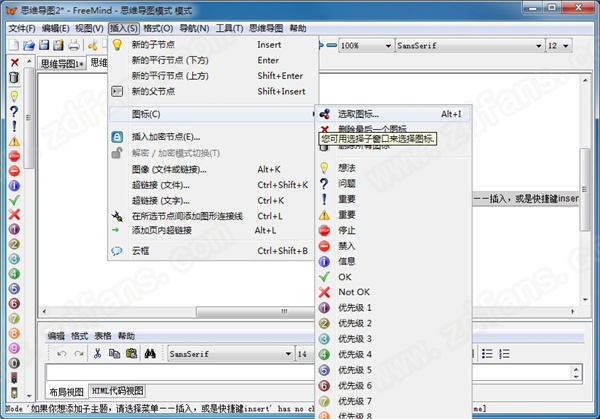Click the Cut scissors icon in main toolbar

(x=92, y=45)
